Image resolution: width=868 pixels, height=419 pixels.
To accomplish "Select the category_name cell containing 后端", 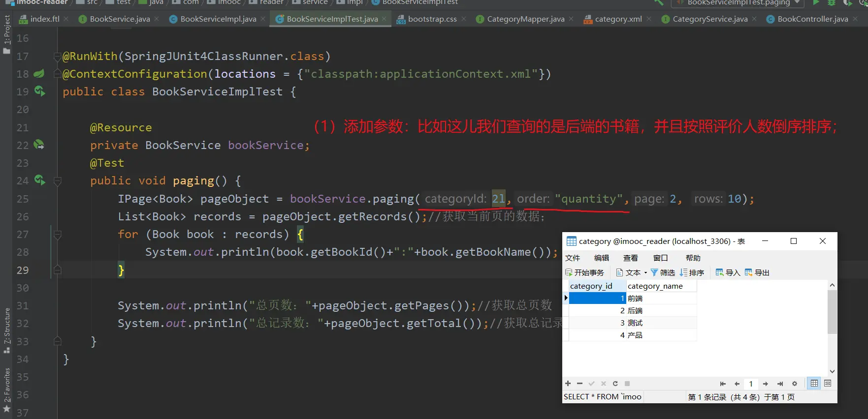I will click(x=661, y=311).
